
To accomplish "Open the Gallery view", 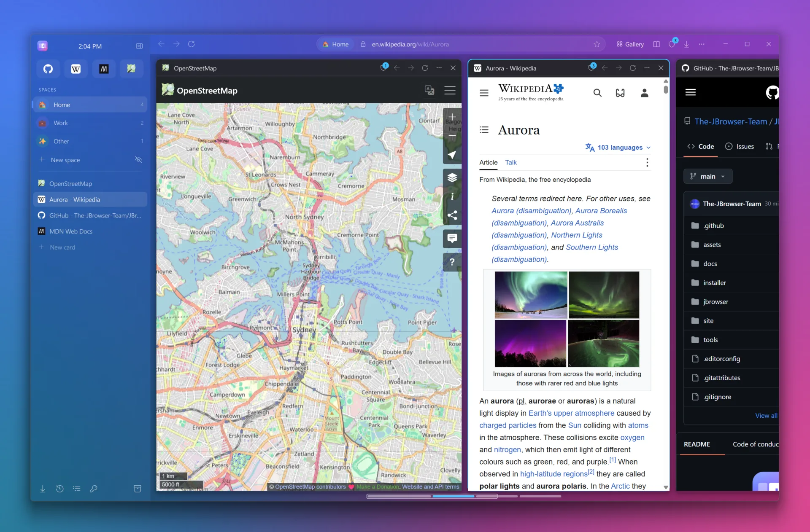I will tap(630, 44).
